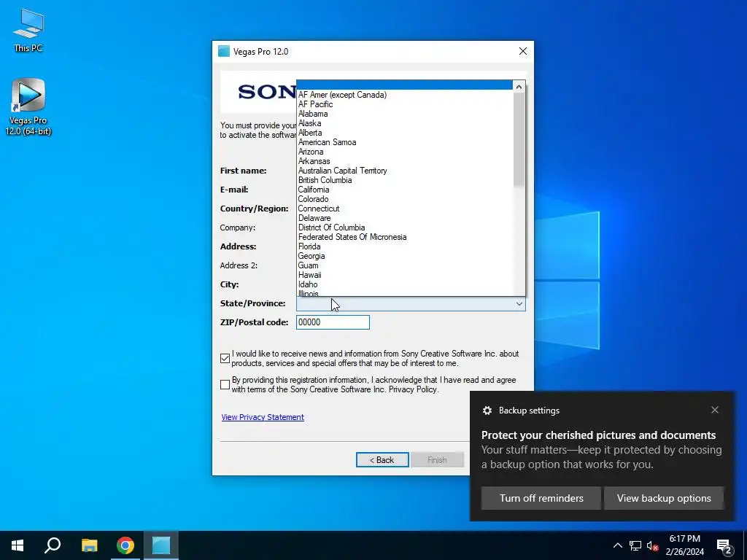Image resolution: width=747 pixels, height=560 pixels.
Task: Select Connecticut from the list
Action: [404, 209]
